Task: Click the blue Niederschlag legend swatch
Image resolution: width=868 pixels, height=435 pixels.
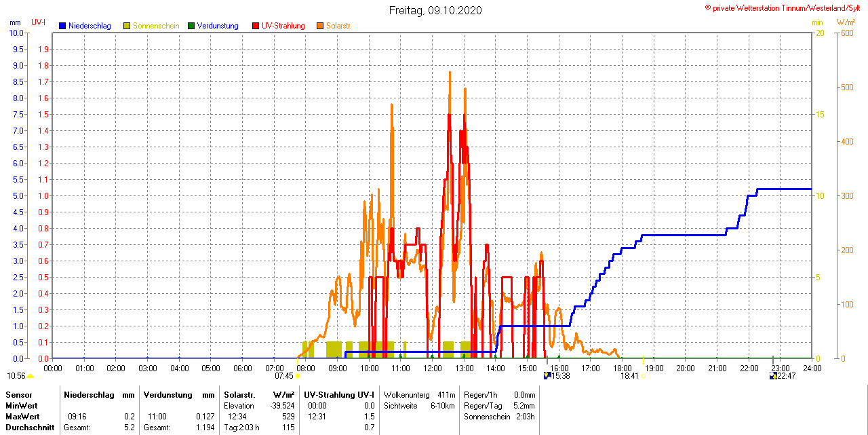Action: tap(62, 26)
